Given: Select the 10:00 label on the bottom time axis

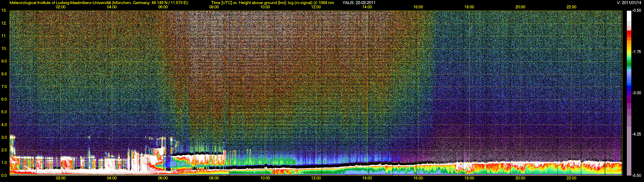Looking at the screenshot, I should pyautogui.click(x=265, y=178).
